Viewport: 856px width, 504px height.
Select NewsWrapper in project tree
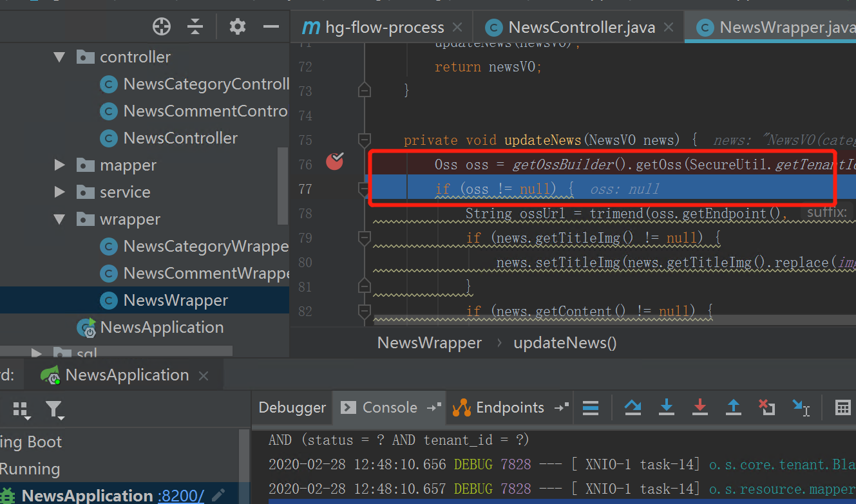[x=164, y=301]
